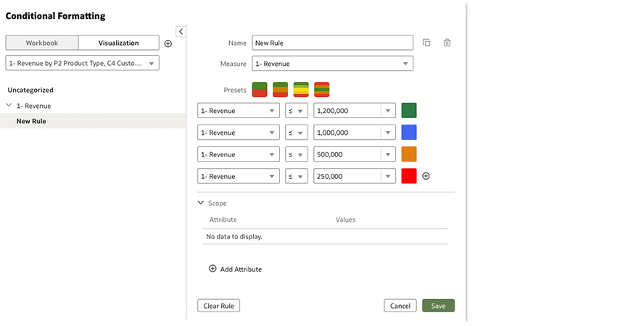Open the operator dropdown in first condition row
Image resolution: width=644 pixels, height=326 pixels.
297,111
